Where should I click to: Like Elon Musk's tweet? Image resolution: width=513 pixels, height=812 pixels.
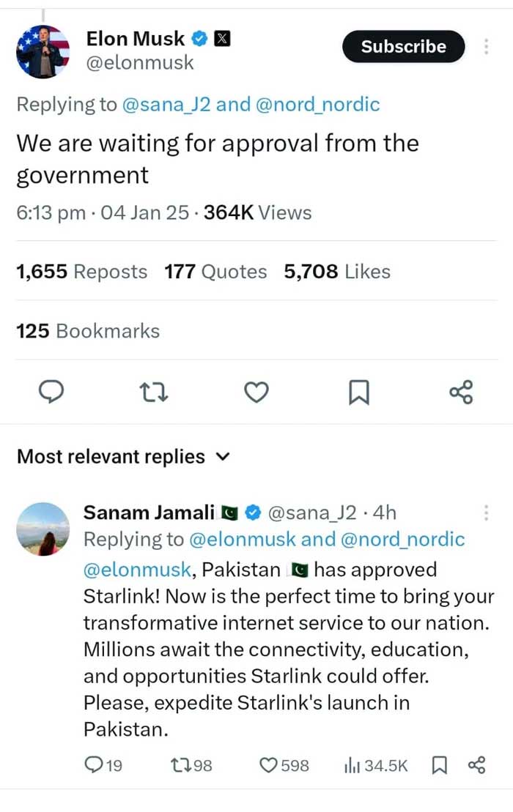(256, 393)
